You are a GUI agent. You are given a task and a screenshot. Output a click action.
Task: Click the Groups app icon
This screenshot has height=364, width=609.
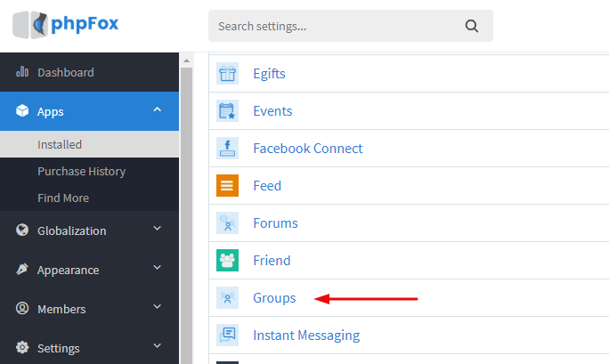pos(227,298)
